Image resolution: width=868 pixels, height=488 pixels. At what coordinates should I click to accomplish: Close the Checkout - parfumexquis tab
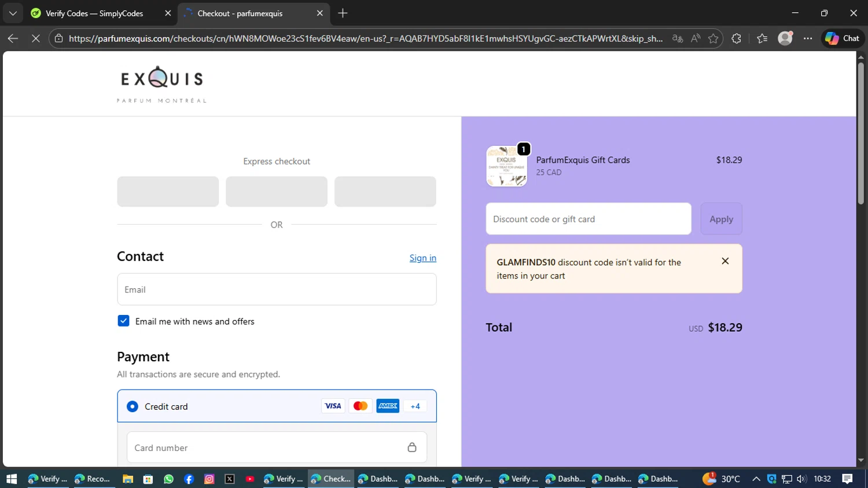coord(320,13)
